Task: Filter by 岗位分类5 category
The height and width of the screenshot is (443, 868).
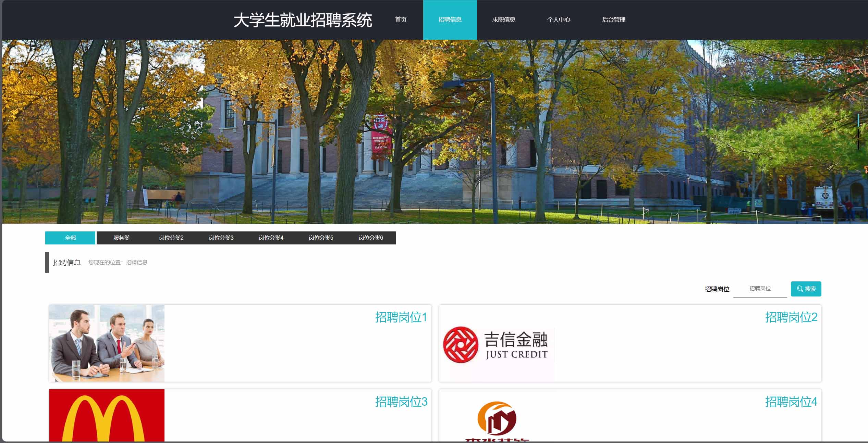Action: click(321, 238)
